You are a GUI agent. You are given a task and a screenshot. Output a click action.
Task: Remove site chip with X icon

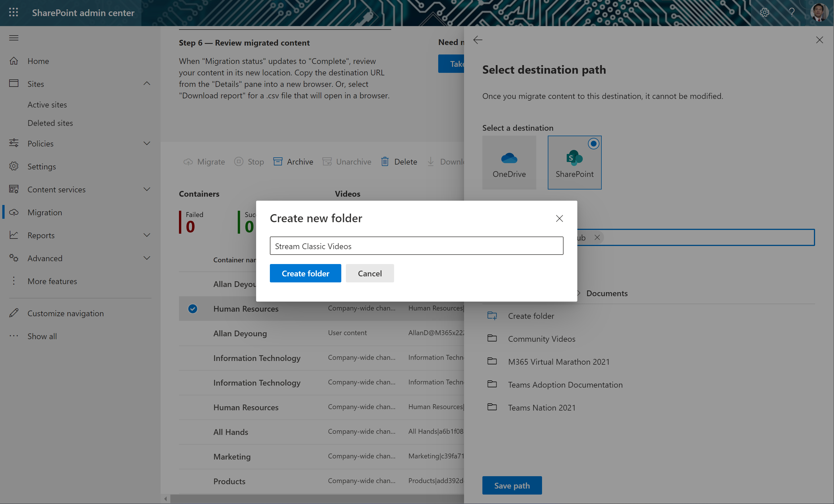point(597,237)
